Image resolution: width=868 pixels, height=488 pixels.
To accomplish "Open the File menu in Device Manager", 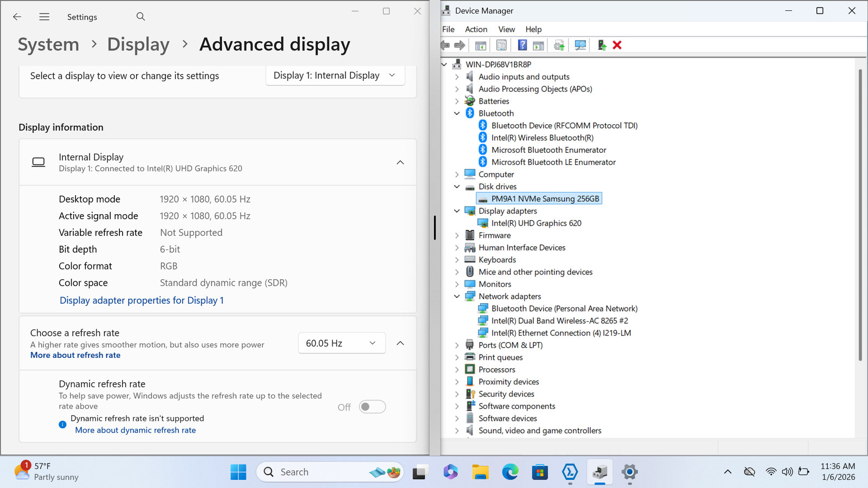I will coord(449,29).
